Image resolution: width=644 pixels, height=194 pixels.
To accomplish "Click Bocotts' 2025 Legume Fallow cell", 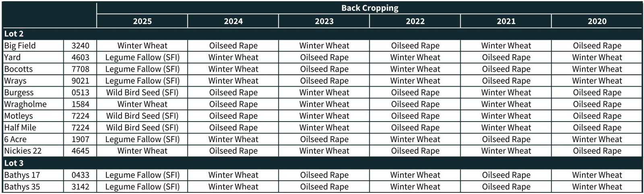I will [x=142, y=69].
